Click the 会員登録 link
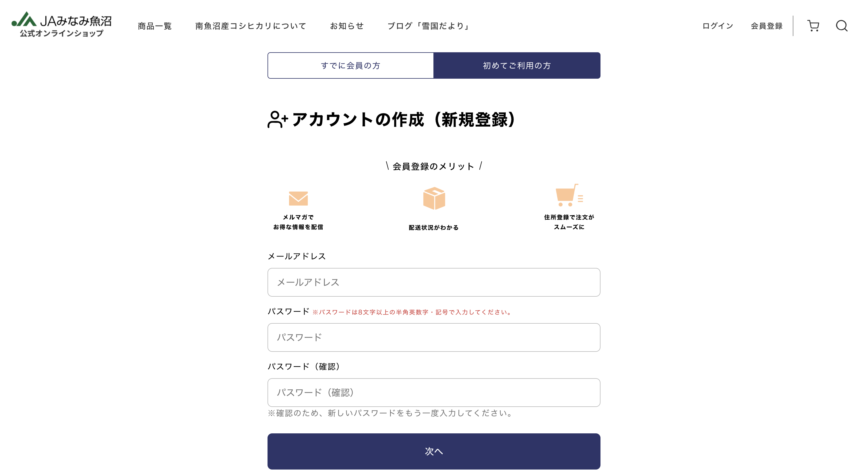 (x=766, y=26)
